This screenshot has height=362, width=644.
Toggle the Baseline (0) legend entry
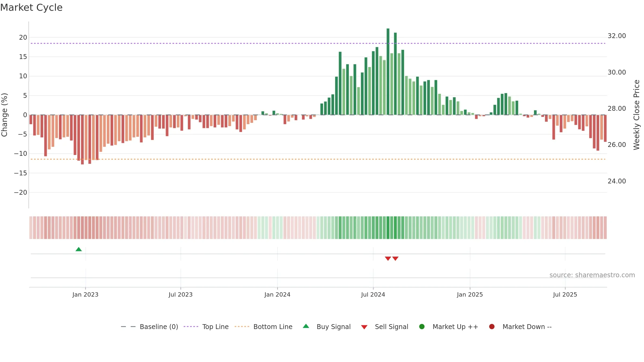pyautogui.click(x=149, y=327)
